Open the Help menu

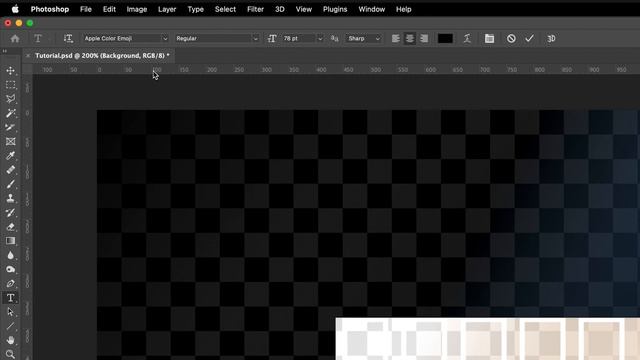point(404,9)
